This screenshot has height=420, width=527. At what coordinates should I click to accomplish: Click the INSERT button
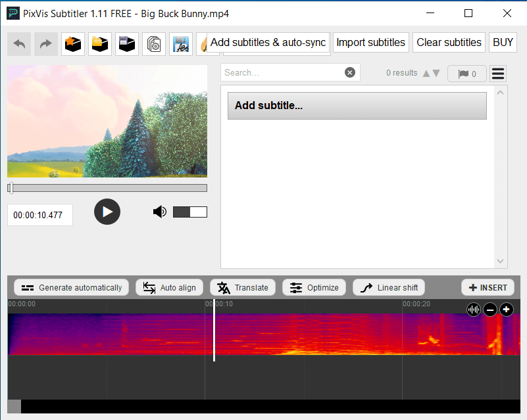point(488,288)
